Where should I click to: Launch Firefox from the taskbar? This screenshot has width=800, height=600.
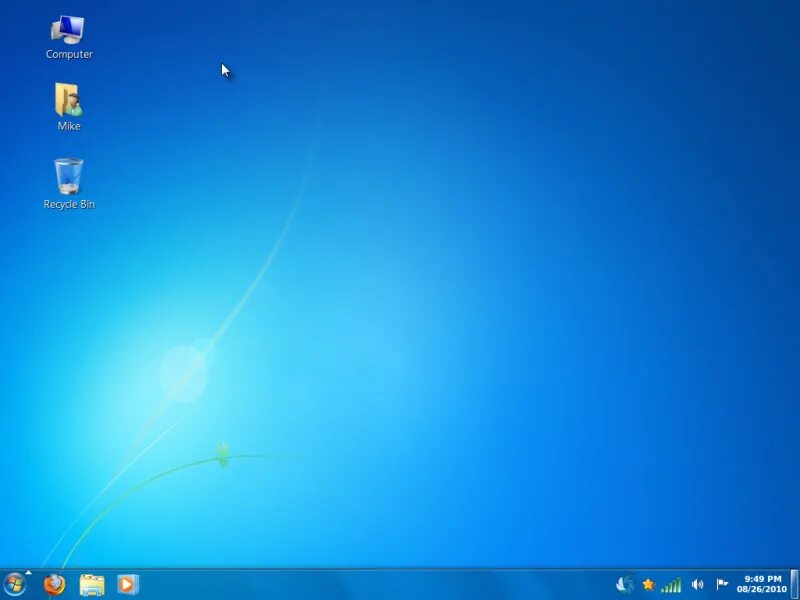point(55,585)
